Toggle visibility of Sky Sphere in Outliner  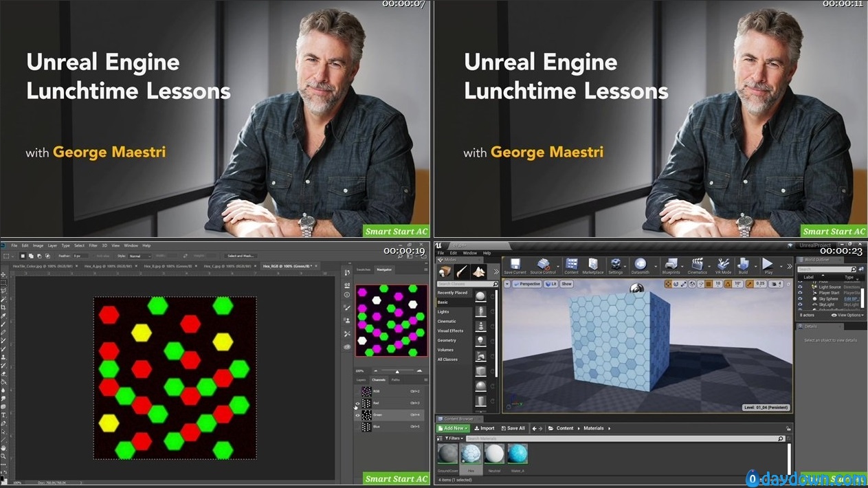click(801, 299)
